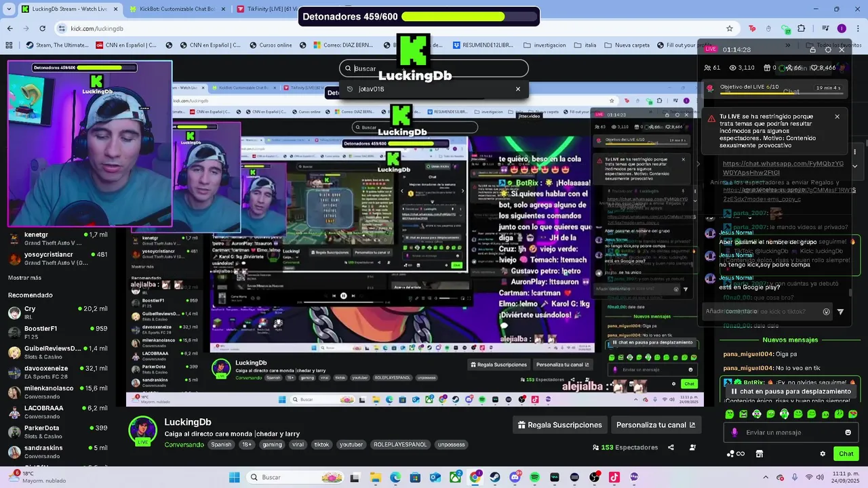Open the browser extensions puzzle icon

click(802, 28)
